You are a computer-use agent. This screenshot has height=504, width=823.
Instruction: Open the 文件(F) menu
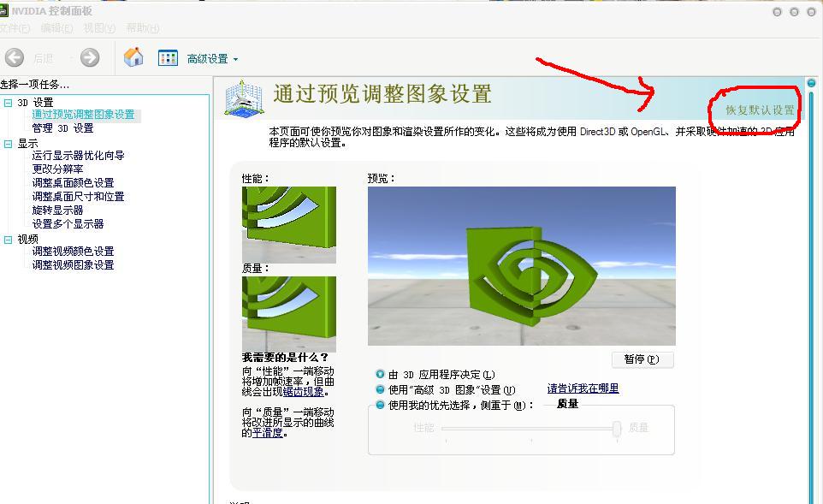[15, 28]
